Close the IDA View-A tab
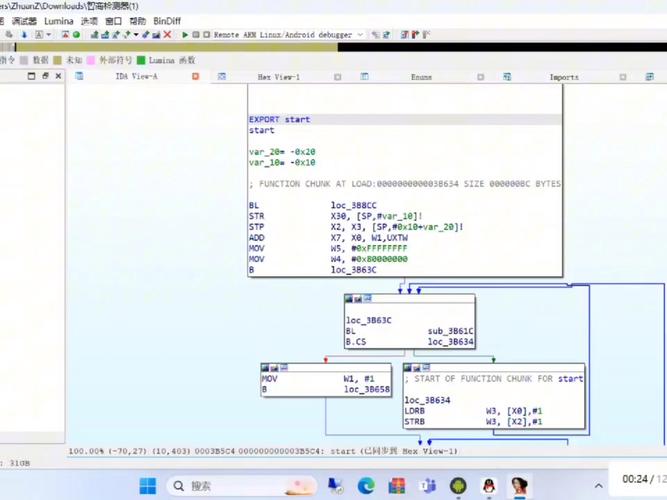Screen dimensions: 667x500 (196, 76)
